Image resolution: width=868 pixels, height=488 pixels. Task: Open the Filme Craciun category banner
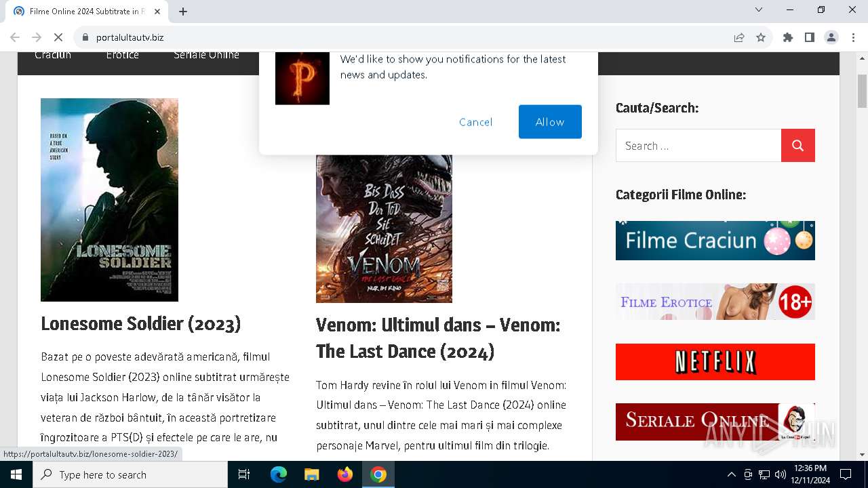pyautogui.click(x=715, y=241)
